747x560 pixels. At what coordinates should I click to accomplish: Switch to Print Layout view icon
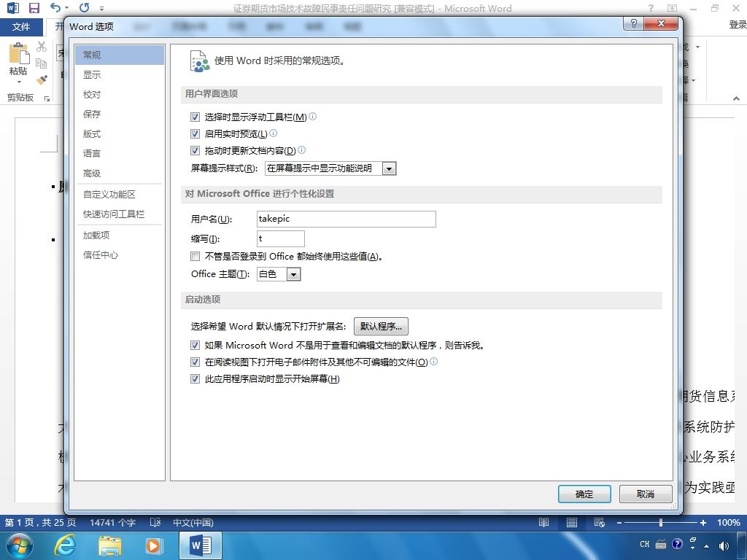(572, 522)
